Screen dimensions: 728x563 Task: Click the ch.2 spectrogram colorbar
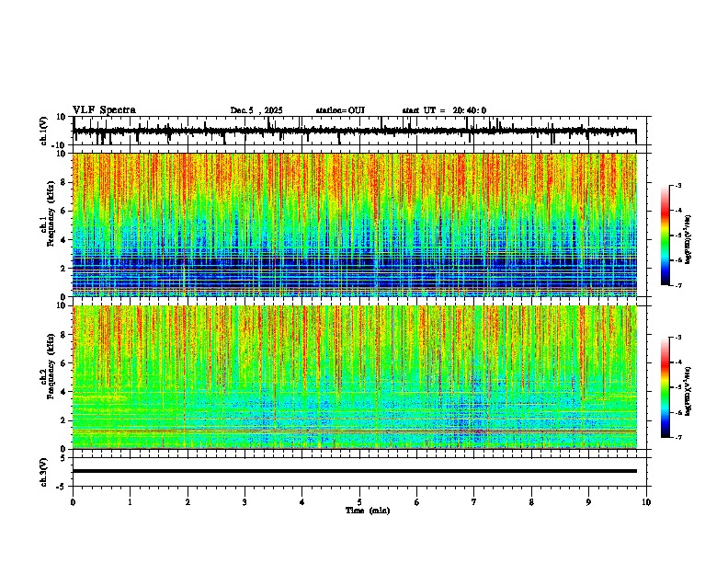[x=665, y=387]
